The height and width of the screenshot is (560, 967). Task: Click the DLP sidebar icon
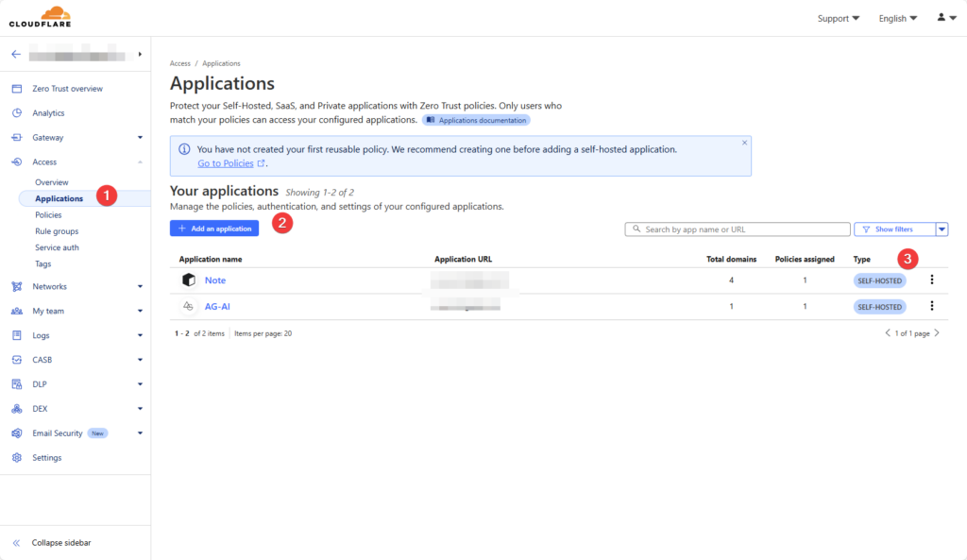(x=17, y=384)
